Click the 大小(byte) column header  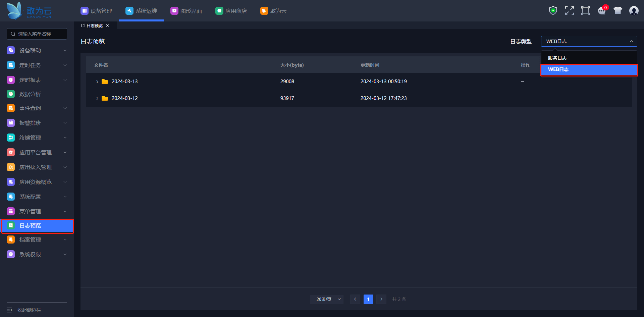pos(292,65)
